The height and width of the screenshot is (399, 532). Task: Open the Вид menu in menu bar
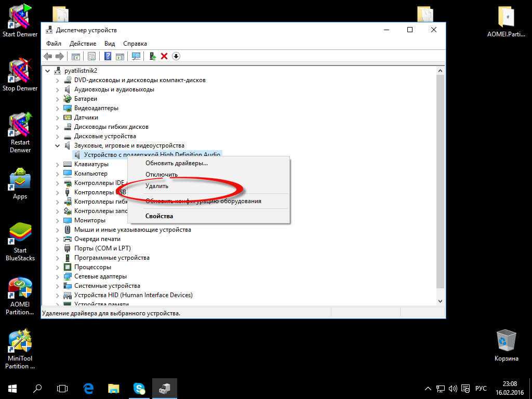click(110, 44)
